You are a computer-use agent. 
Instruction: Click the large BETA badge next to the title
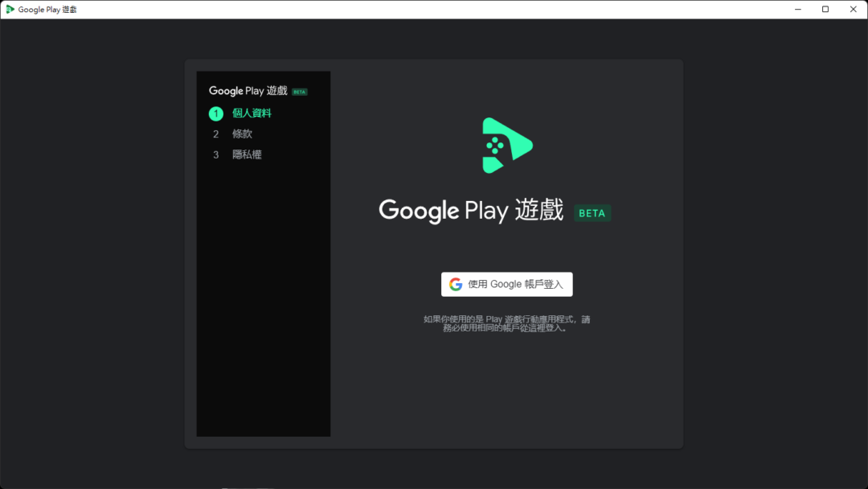tap(592, 213)
